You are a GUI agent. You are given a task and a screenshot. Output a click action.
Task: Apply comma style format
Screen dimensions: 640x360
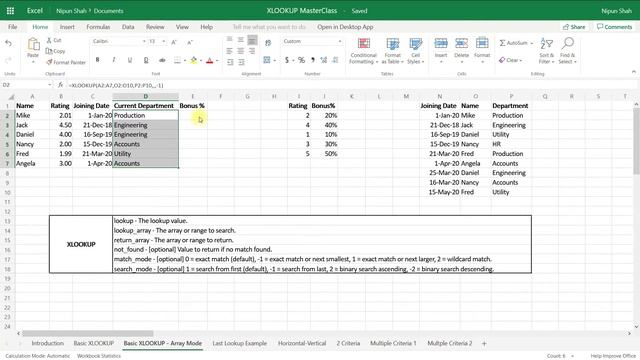pos(313,60)
